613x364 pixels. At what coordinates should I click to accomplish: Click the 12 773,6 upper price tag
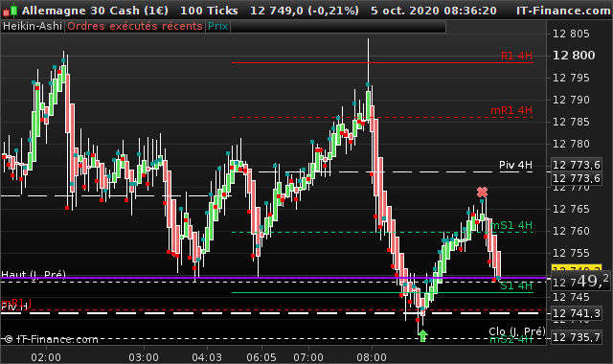pyautogui.click(x=577, y=165)
